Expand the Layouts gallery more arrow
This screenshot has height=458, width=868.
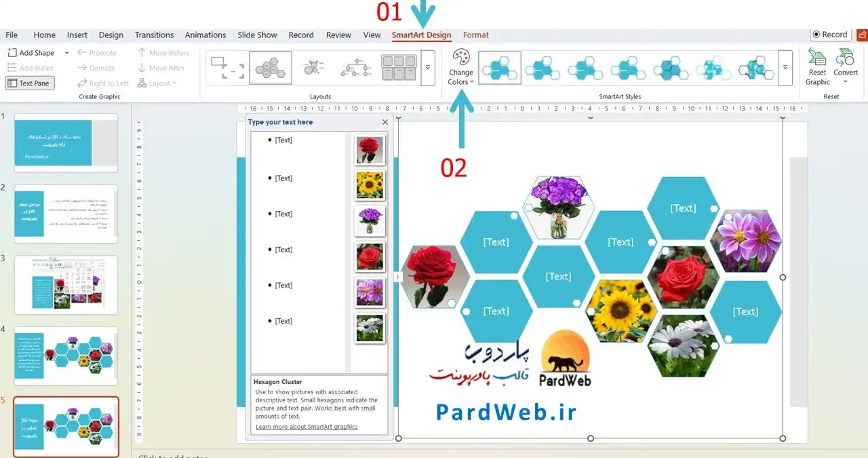tap(427, 68)
